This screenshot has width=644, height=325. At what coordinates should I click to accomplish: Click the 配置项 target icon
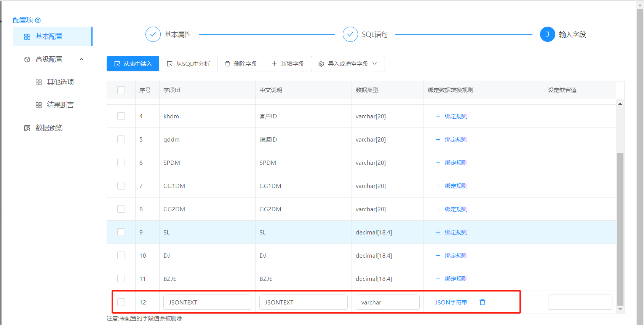point(38,20)
